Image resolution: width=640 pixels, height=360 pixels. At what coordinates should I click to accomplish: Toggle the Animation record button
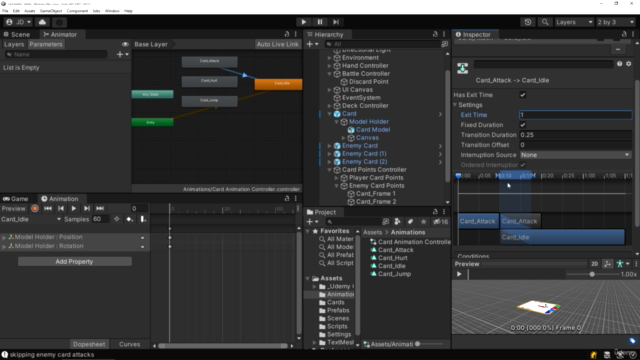tap(35, 209)
